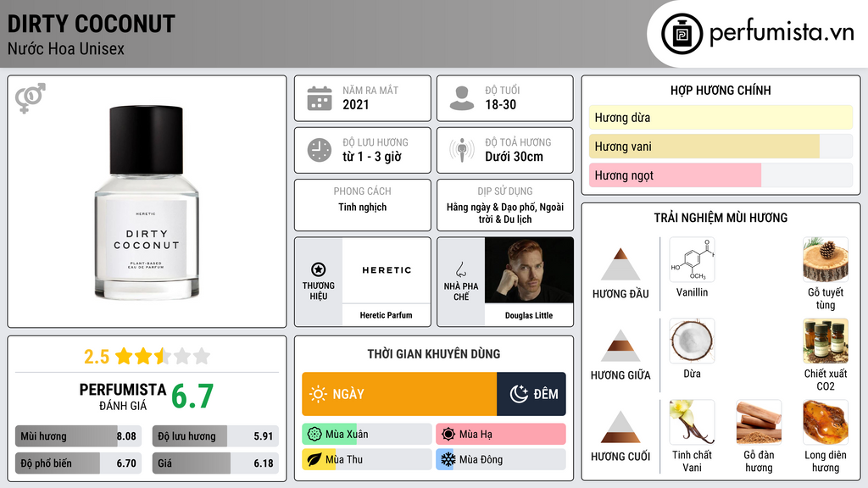This screenshot has width=868, height=488.
Task: Click the Độ lưu hương 5.91 rating bar
Action: pos(215,436)
